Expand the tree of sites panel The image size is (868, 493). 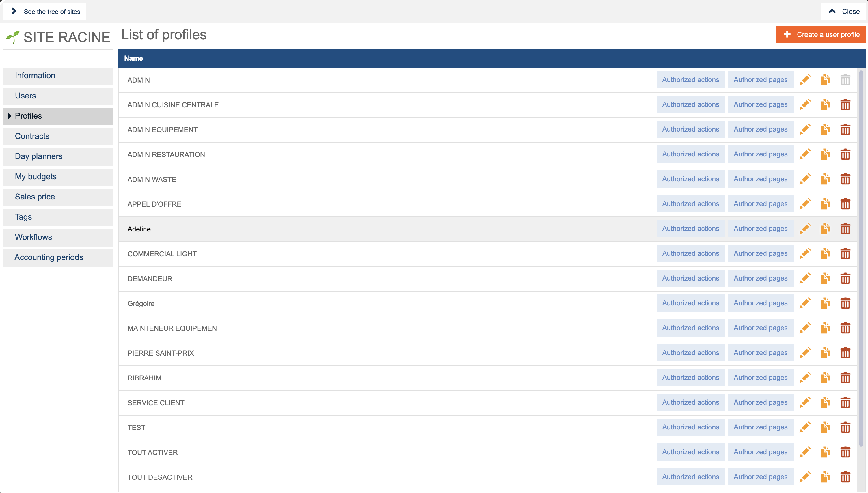[44, 12]
